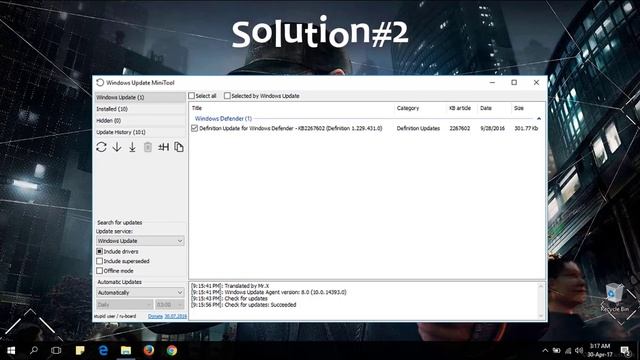Click log line Check for updates: Succeeded
Screen dimensions: 640x360
coord(244,305)
